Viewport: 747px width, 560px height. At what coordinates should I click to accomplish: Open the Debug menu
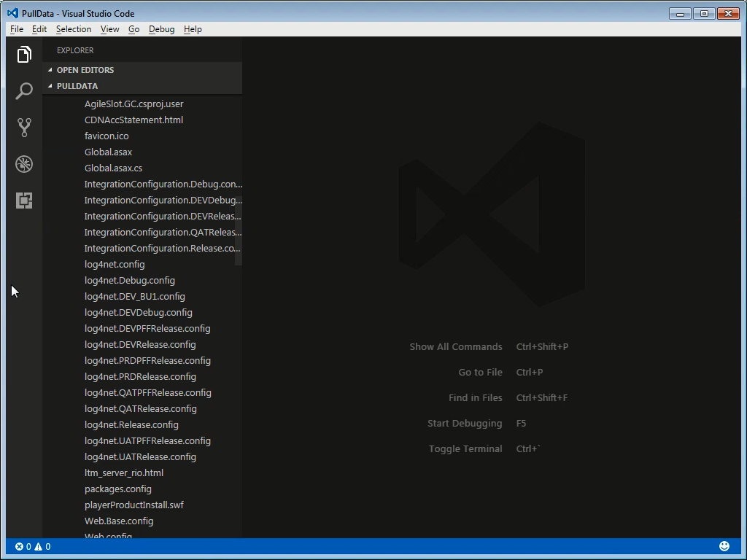(161, 29)
